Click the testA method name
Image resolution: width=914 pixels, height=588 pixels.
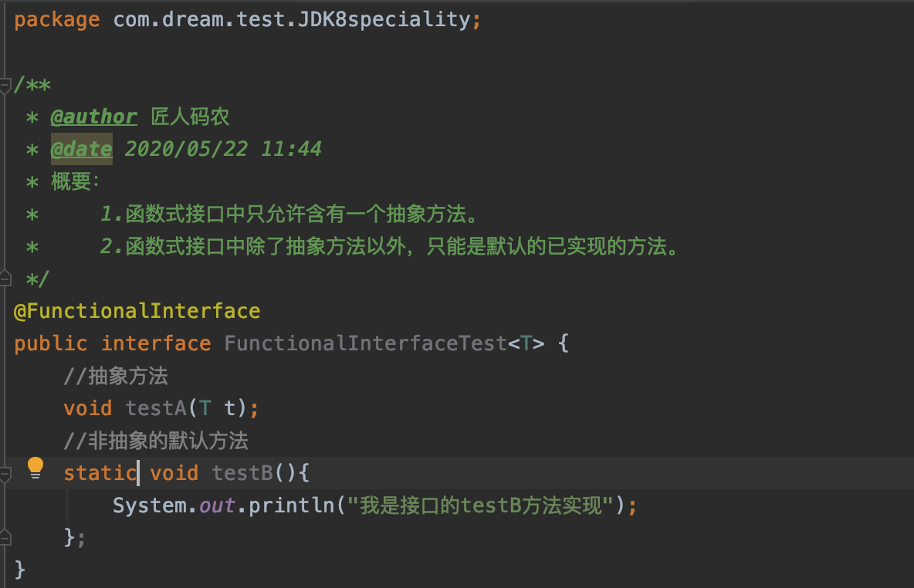[156, 408]
